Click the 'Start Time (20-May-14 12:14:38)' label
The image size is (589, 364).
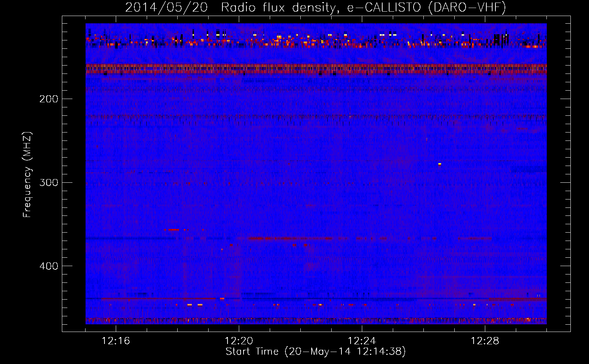click(x=315, y=352)
